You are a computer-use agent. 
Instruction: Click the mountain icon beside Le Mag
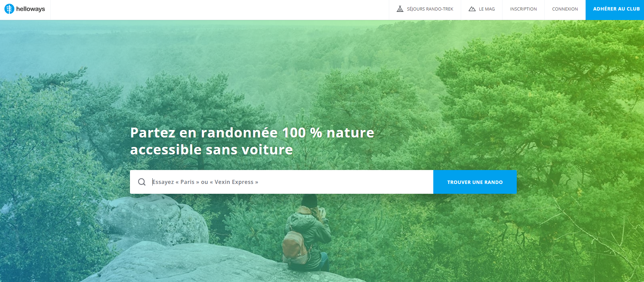point(472,9)
